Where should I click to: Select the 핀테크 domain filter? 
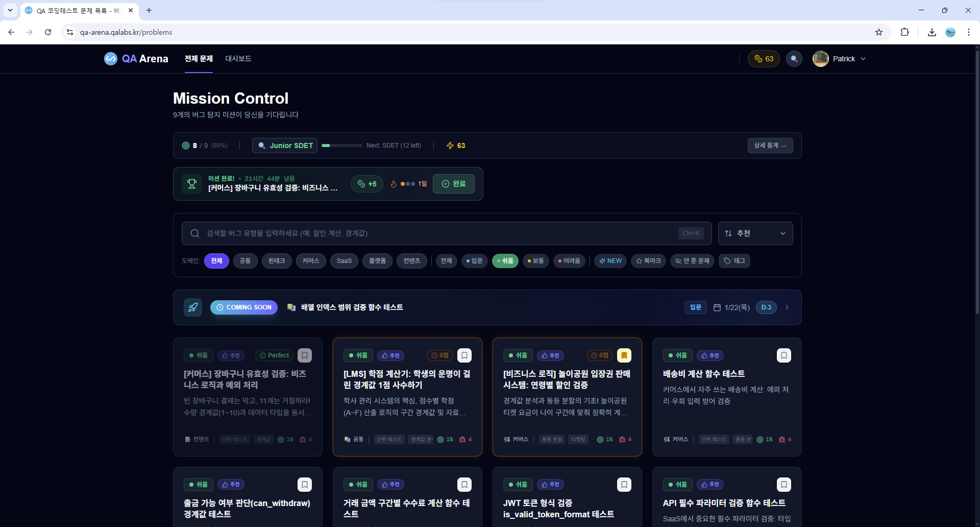click(277, 261)
